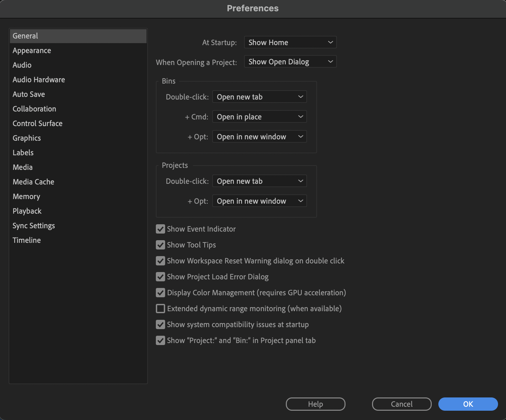Select the General category tab
This screenshot has width=506, height=420.
25,35
